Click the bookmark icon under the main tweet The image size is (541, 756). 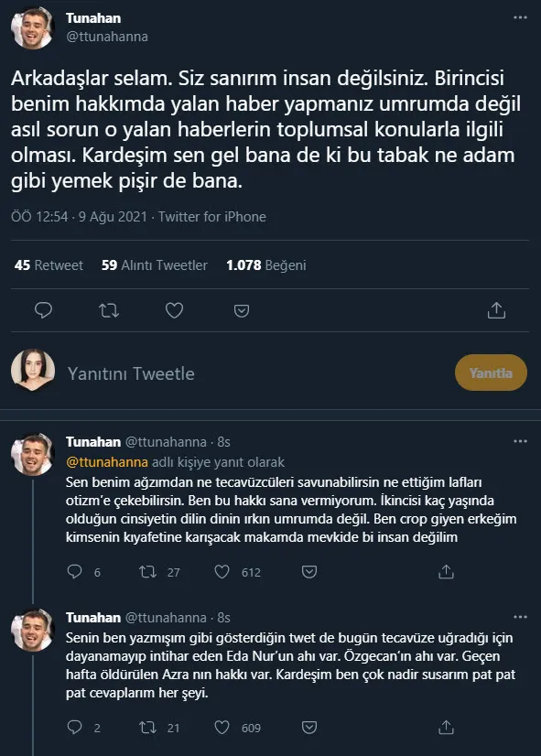[x=241, y=310]
